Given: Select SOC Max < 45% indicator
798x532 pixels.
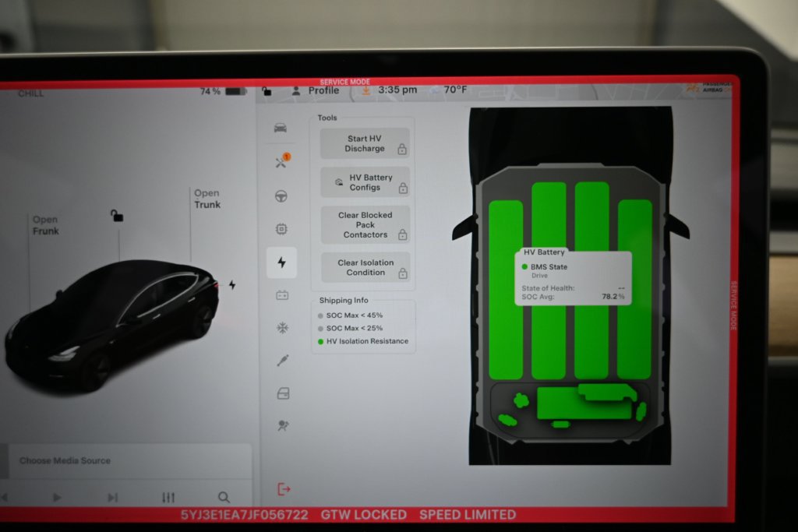Looking at the screenshot, I should [350, 315].
